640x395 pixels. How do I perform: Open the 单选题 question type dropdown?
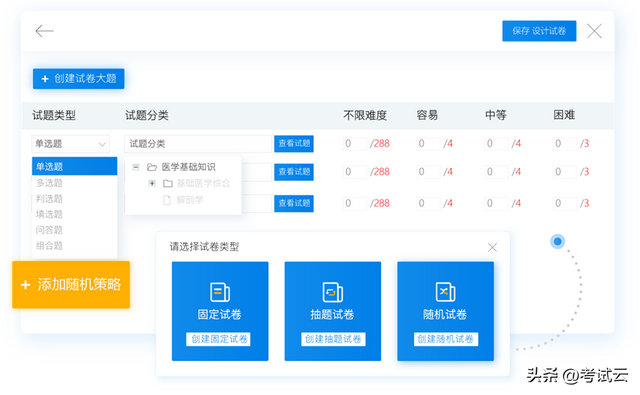click(71, 144)
